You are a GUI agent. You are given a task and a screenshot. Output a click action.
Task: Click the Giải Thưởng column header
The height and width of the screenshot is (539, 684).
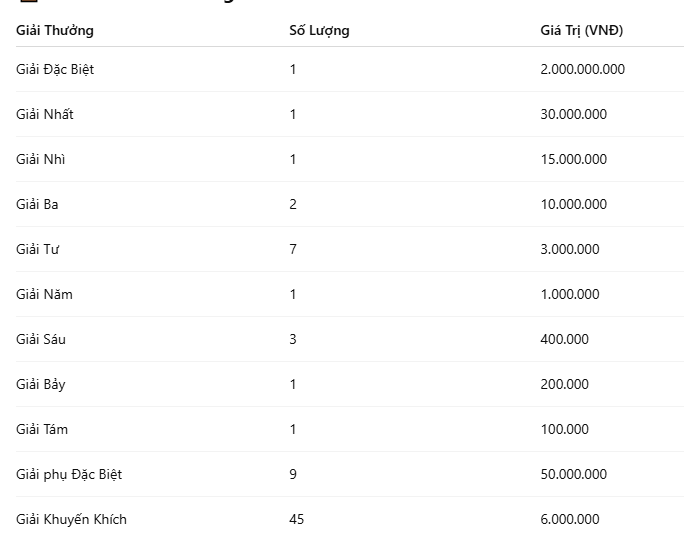[x=55, y=31]
